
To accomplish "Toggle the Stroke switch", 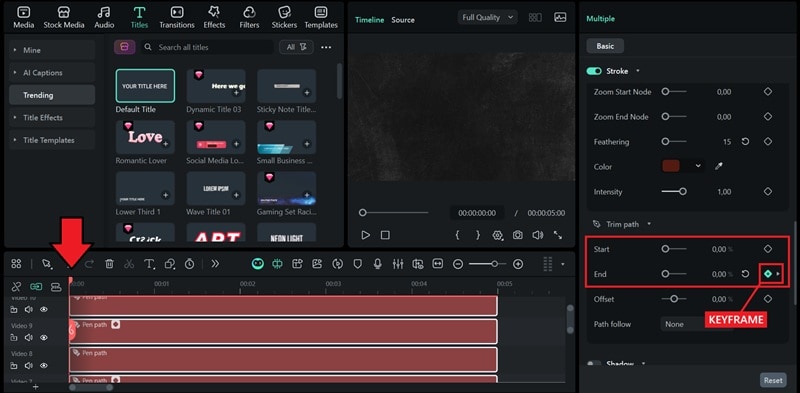I will point(594,71).
